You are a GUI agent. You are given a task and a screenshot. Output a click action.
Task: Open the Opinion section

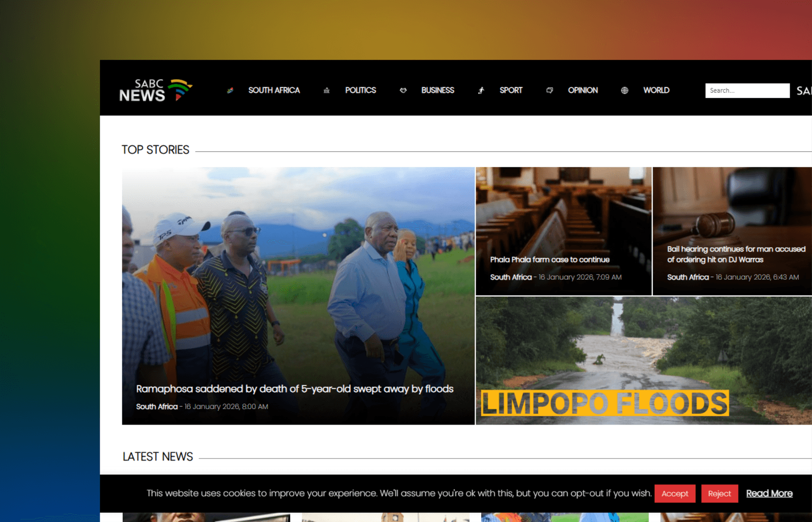point(583,90)
